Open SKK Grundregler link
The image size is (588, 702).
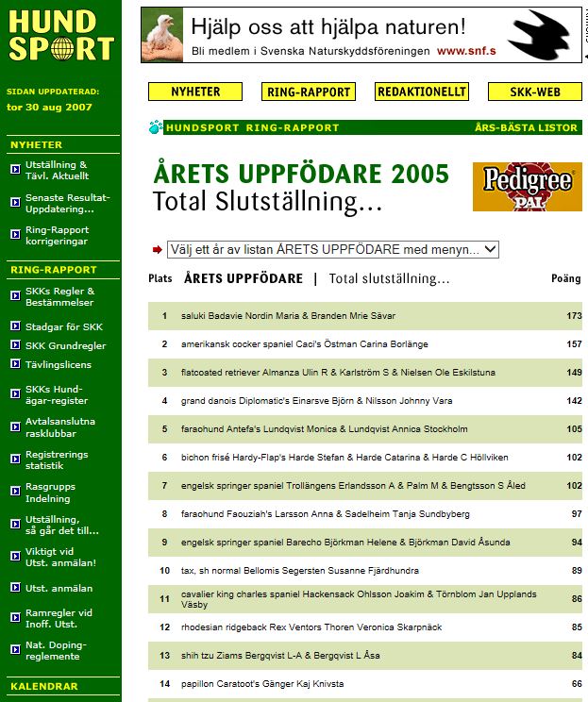click(65, 345)
